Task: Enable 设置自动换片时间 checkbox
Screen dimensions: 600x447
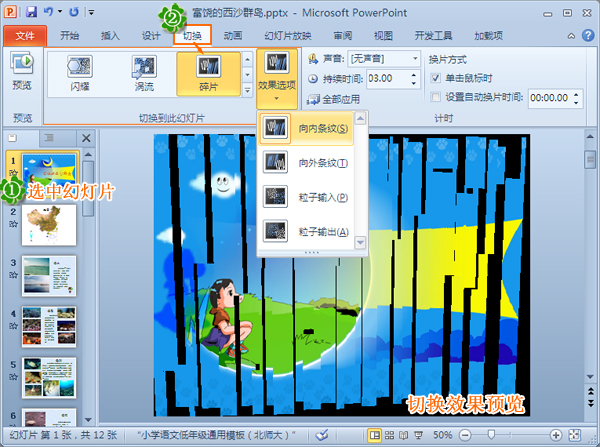Action: tap(435, 97)
